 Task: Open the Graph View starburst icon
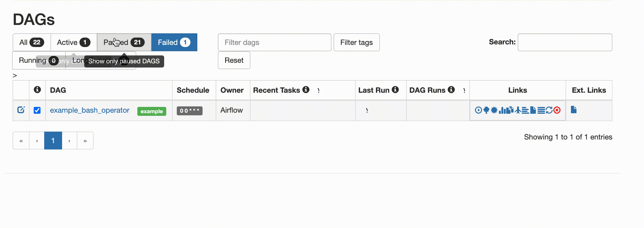[x=494, y=110]
